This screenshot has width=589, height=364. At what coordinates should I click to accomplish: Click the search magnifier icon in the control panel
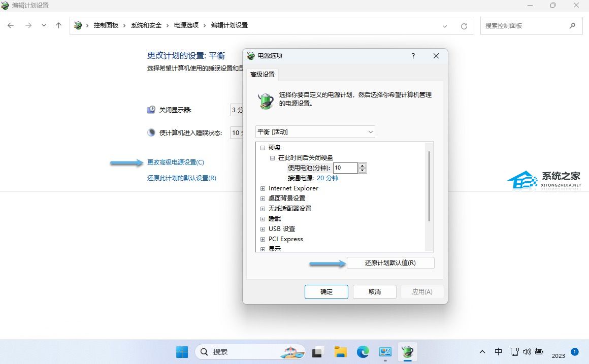click(x=572, y=25)
